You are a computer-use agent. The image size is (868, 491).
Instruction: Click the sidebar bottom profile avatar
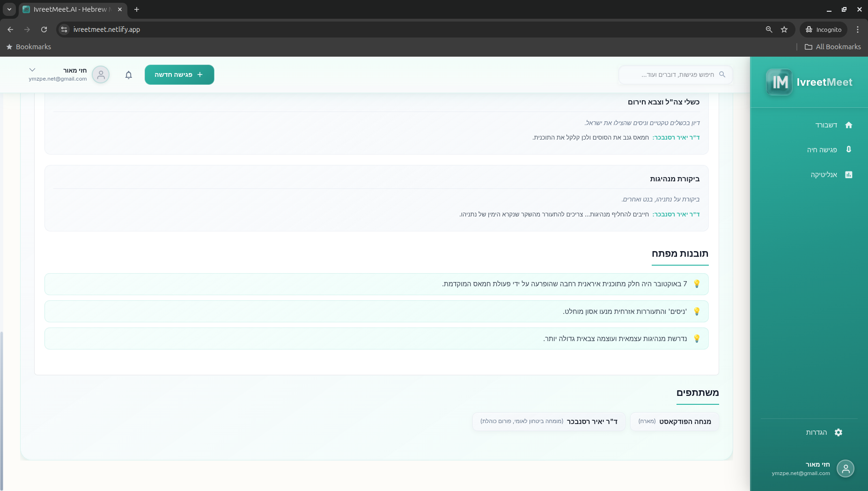[x=845, y=469]
